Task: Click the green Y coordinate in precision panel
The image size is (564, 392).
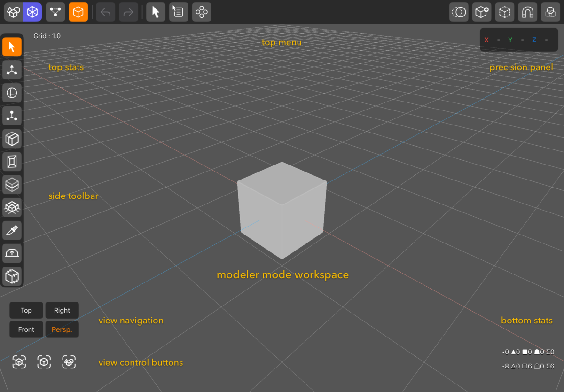Action: 510,40
